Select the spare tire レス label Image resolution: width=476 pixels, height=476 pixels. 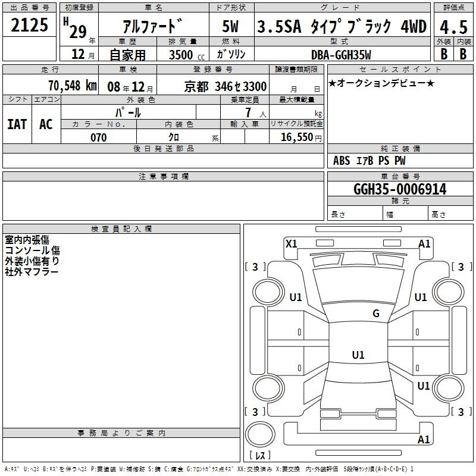[260, 455]
